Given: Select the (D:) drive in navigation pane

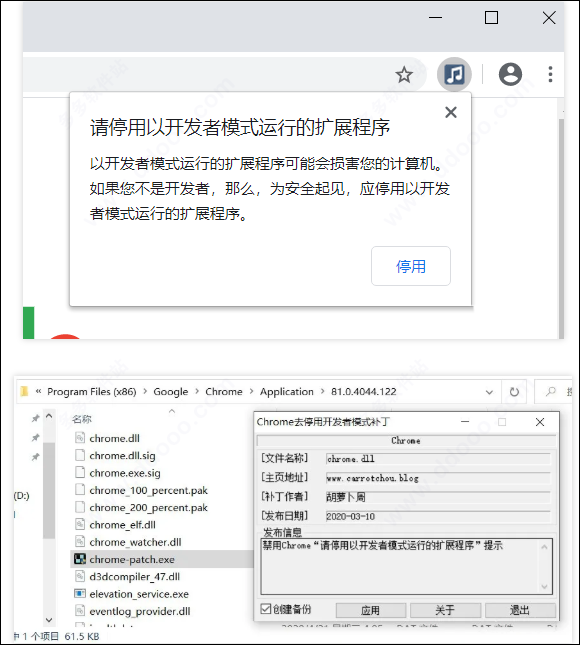Looking at the screenshot, I should 21,496.
